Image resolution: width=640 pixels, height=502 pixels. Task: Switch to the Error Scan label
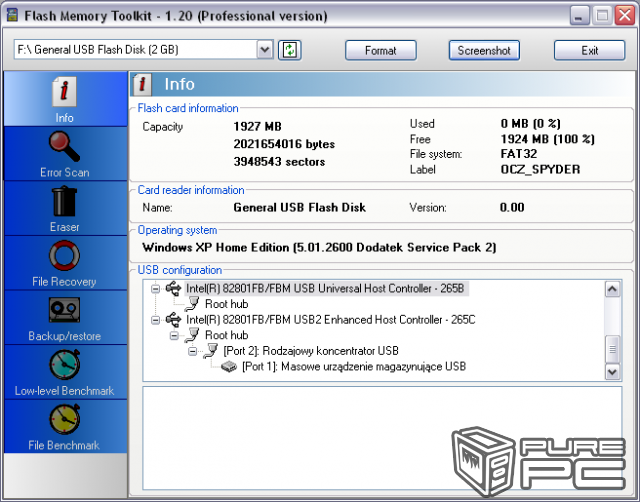click(x=64, y=173)
